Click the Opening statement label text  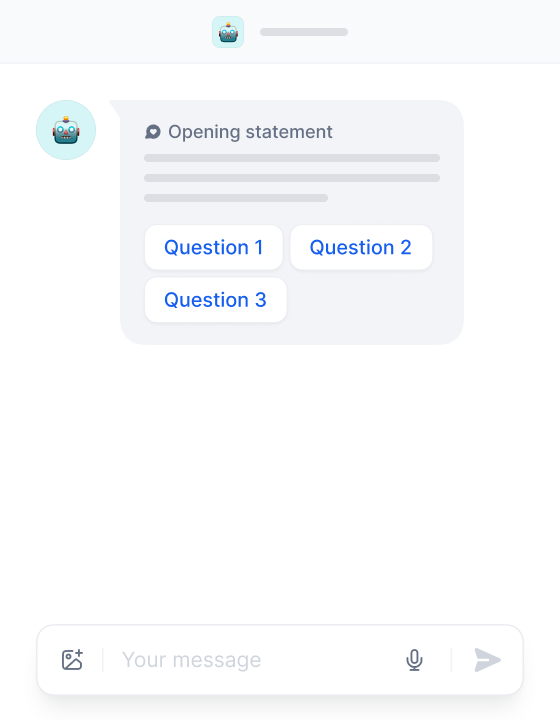250,132
